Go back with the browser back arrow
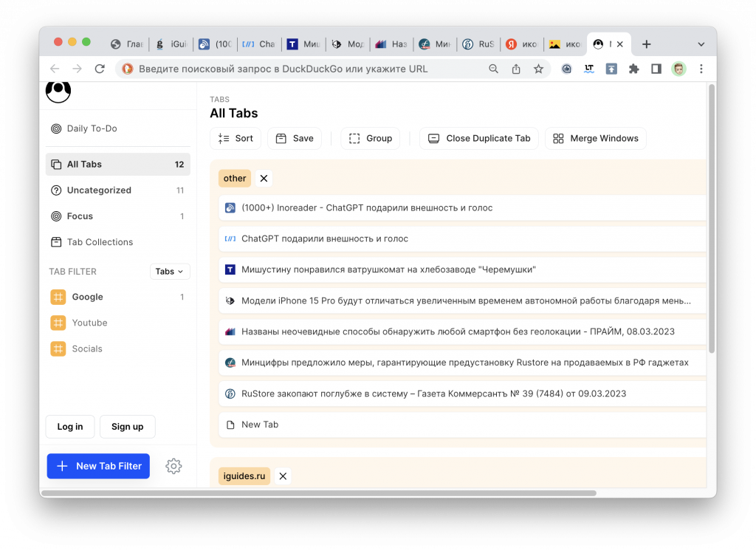The width and height of the screenshot is (756, 550). pyautogui.click(x=55, y=69)
